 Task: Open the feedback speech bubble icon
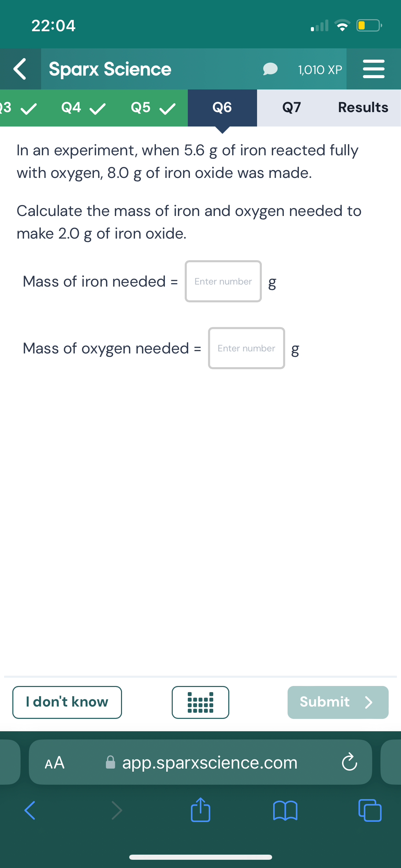click(270, 69)
